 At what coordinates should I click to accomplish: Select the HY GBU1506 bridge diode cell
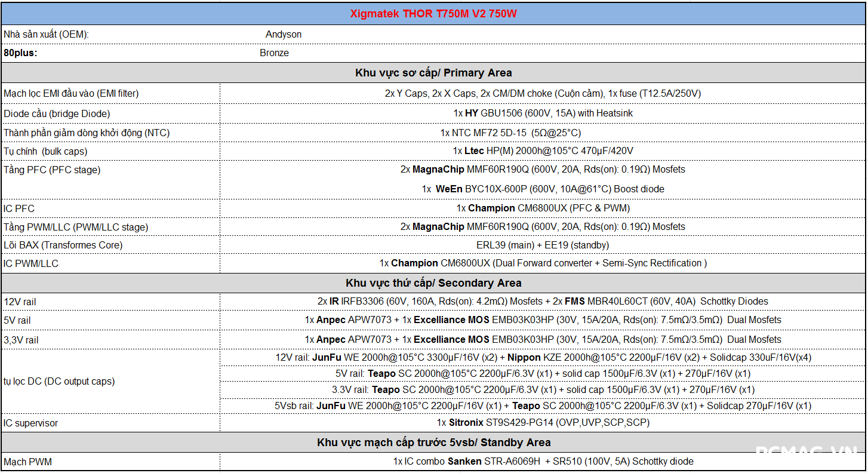click(543, 113)
